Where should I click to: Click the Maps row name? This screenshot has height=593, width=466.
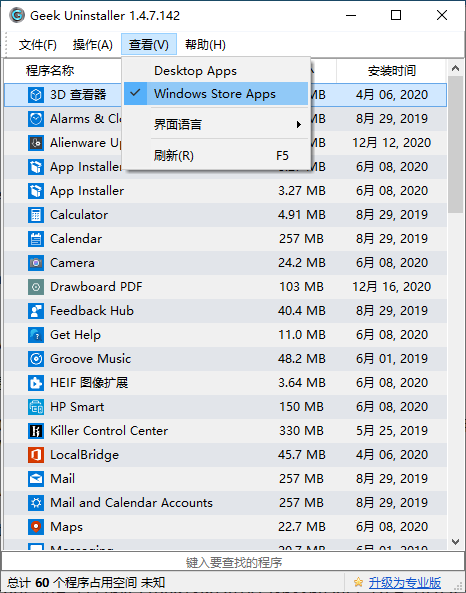tap(66, 527)
